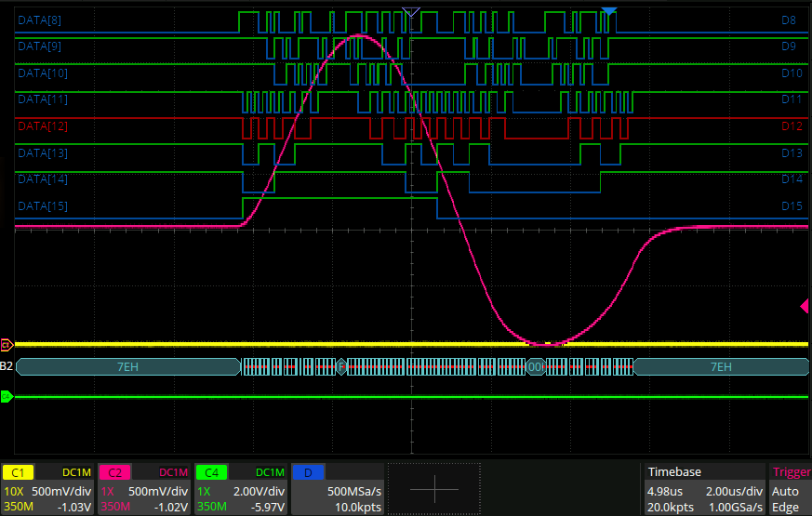Click the D11 label on the right

pyautogui.click(x=791, y=99)
